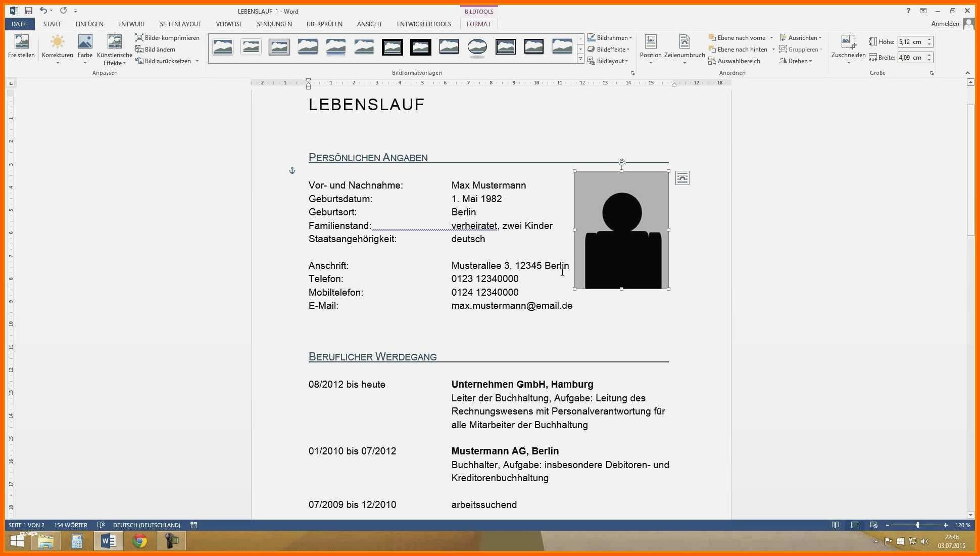The image size is (980, 556).
Task: Open the DATEI tab
Action: 20,24
